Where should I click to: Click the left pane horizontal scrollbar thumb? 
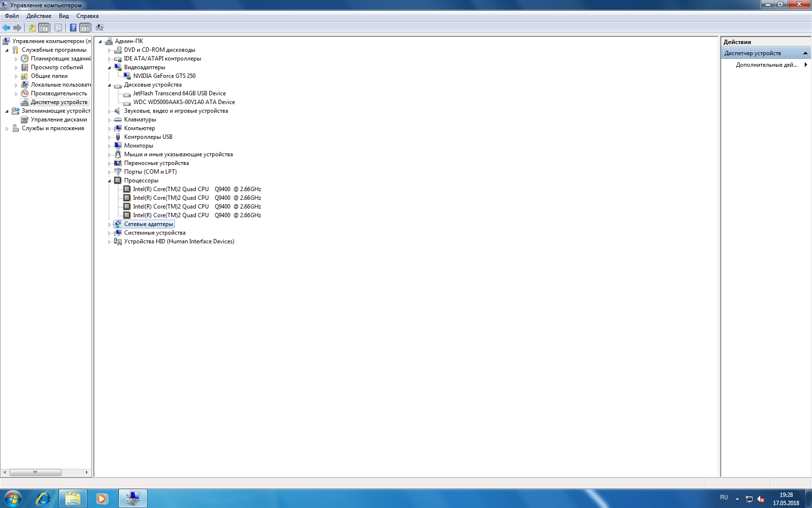click(35, 472)
